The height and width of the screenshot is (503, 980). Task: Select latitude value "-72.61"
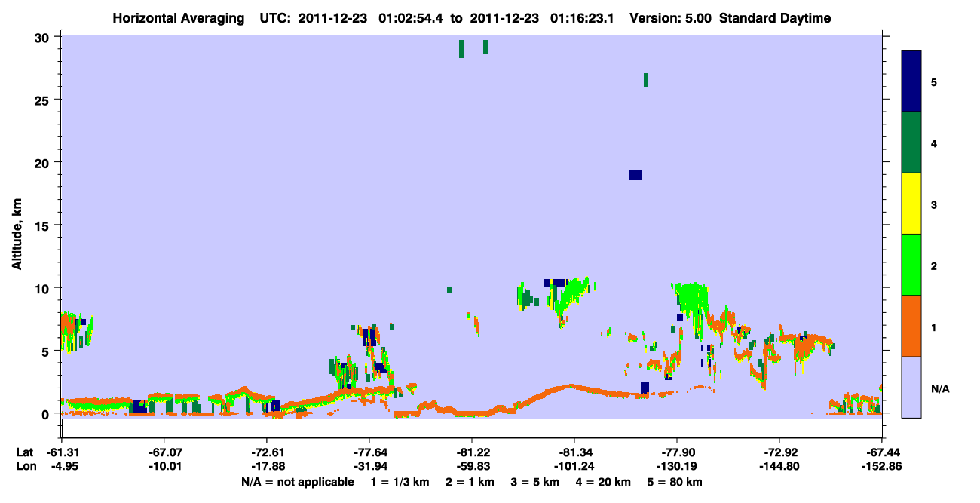(x=266, y=452)
